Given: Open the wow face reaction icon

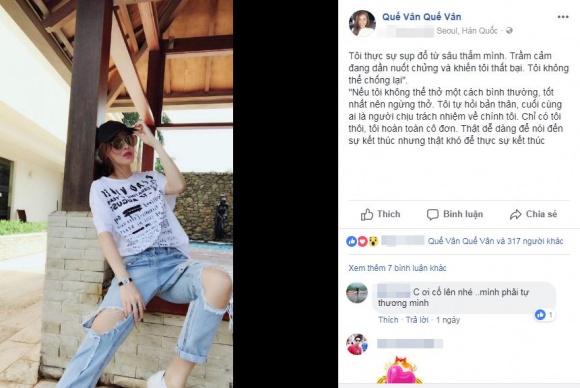Looking at the screenshot, I should point(373,242).
